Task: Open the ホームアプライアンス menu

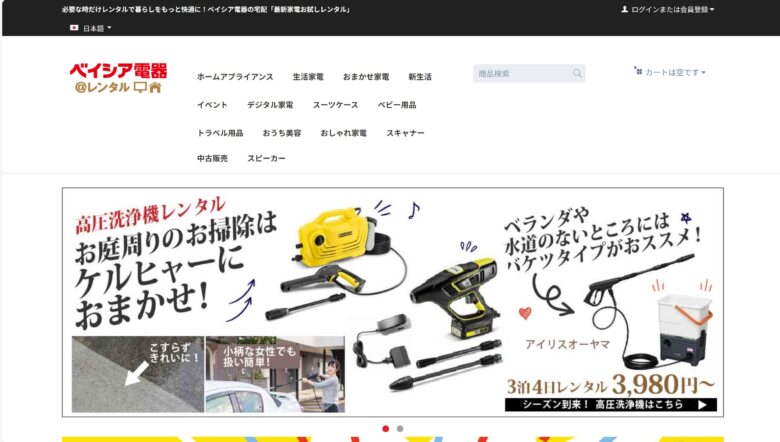Action: coord(235,77)
